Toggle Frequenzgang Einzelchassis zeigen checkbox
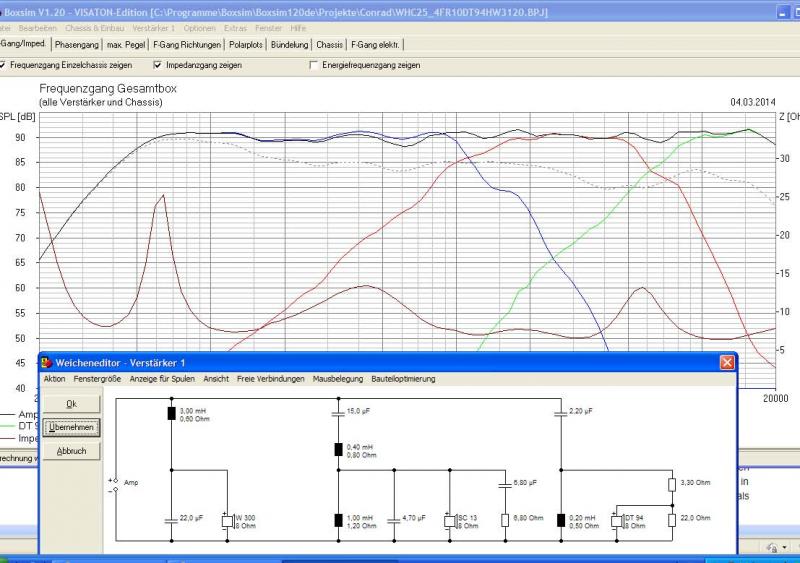Viewport: 800px width, 563px height. coord(4,65)
